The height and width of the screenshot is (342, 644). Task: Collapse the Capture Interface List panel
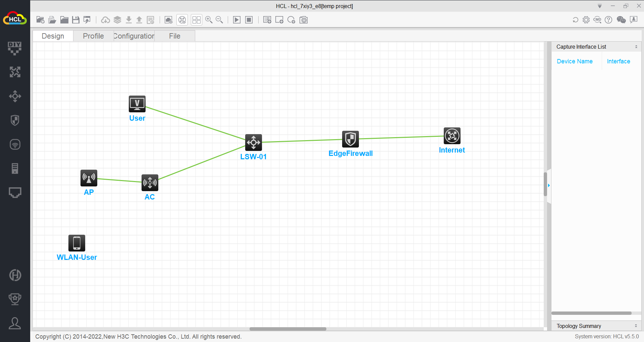(636, 47)
